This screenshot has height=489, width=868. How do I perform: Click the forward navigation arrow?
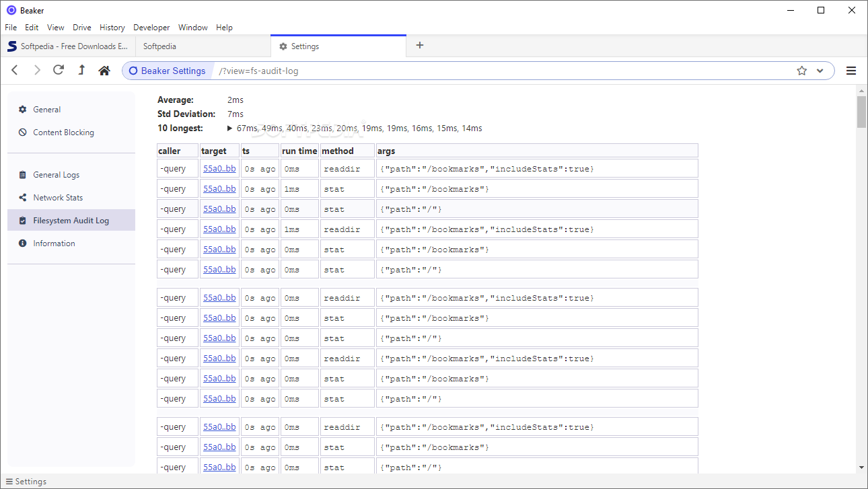pyautogui.click(x=37, y=71)
